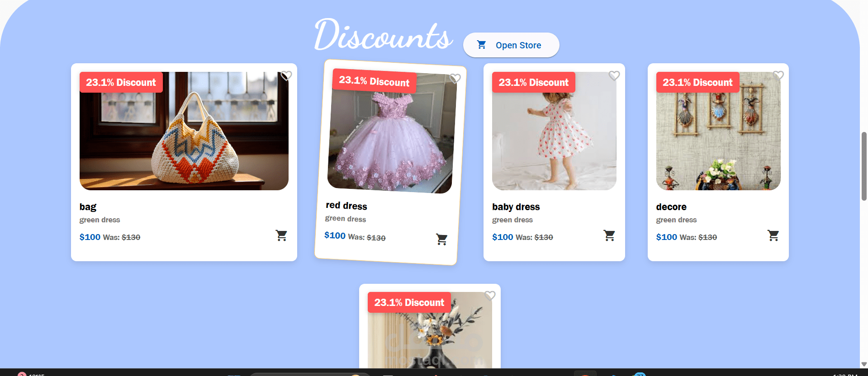Add the bag to cart
Viewport: 868px width, 376px height.
coord(281,235)
